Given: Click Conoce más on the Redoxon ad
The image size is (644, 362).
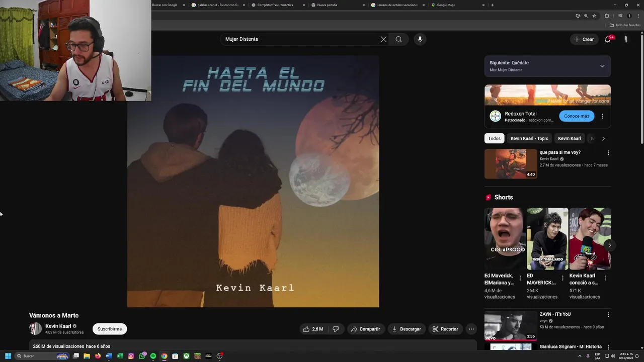Looking at the screenshot, I should 577,116.
